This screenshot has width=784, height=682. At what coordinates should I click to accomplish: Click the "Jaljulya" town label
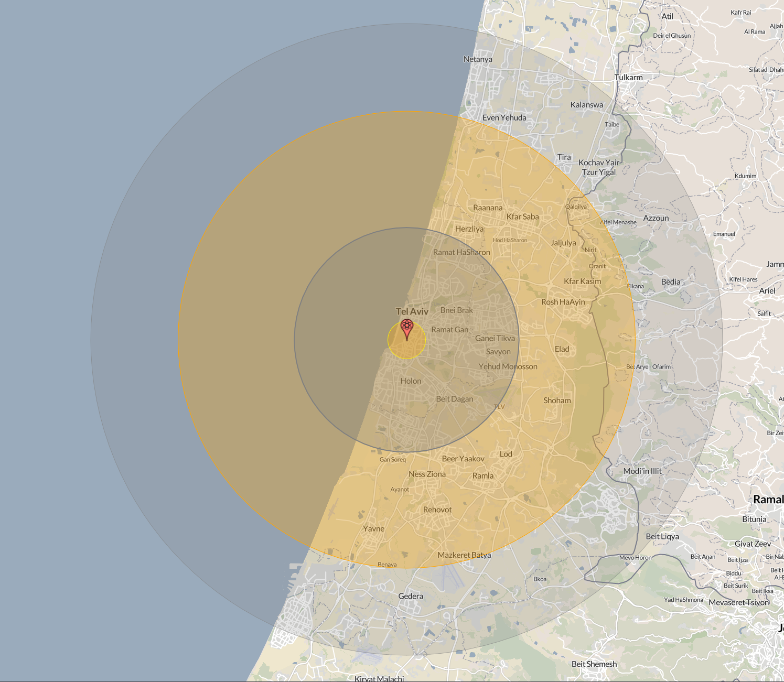[564, 243]
